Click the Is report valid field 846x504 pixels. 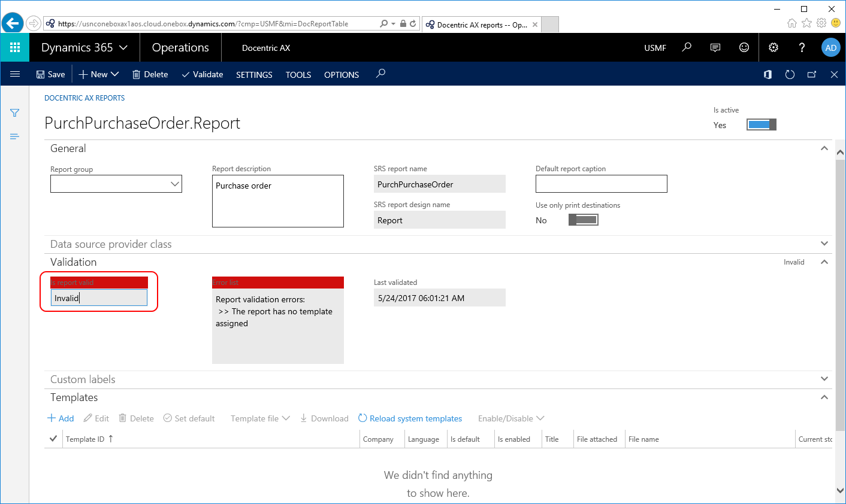99,297
